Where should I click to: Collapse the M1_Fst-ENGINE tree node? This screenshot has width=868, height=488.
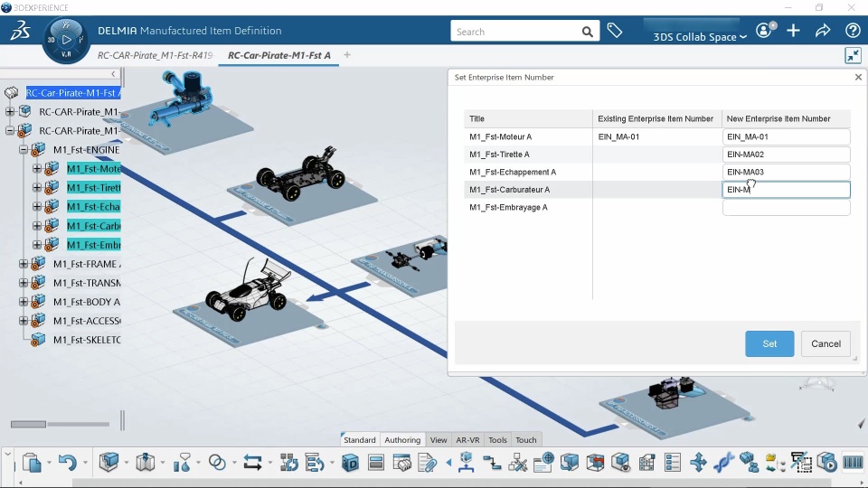coord(24,149)
